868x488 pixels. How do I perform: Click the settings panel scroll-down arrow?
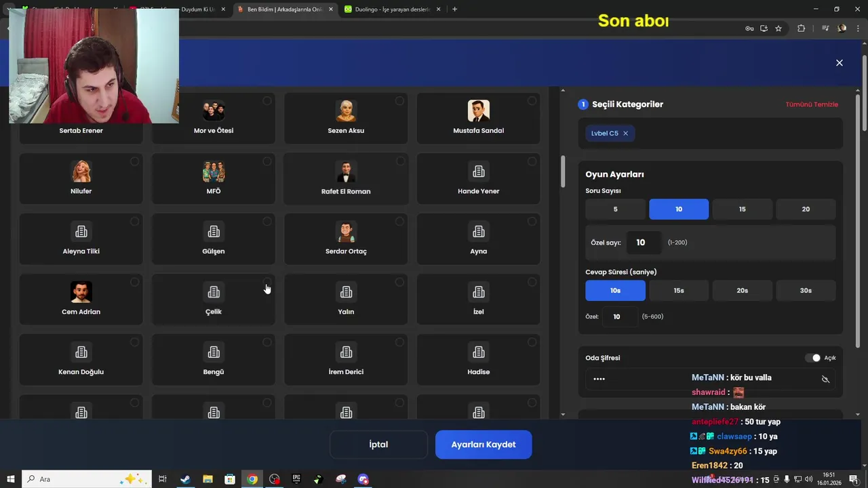click(x=857, y=414)
